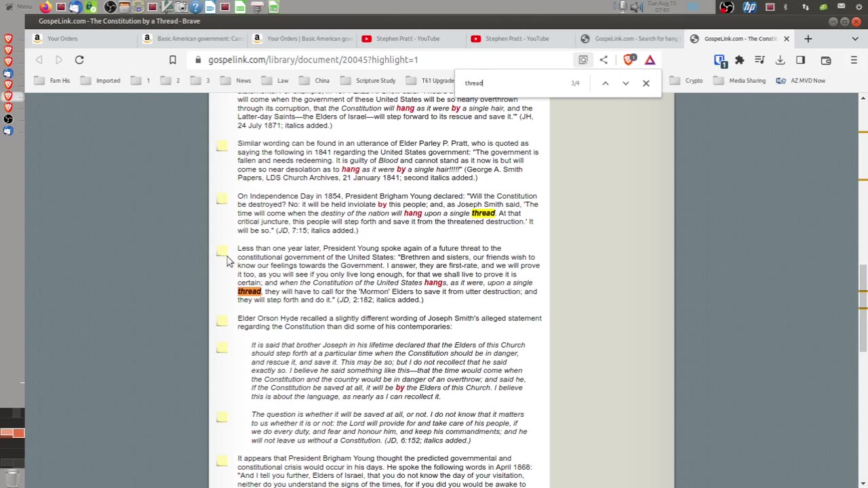Click the note marker beside 'Elder Orson Hyde' paragraph

pos(222,321)
